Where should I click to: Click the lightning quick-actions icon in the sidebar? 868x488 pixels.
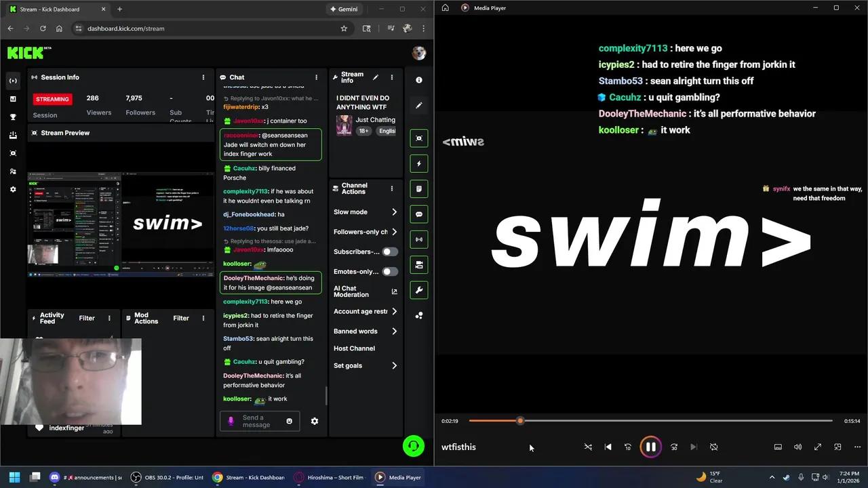click(418, 163)
